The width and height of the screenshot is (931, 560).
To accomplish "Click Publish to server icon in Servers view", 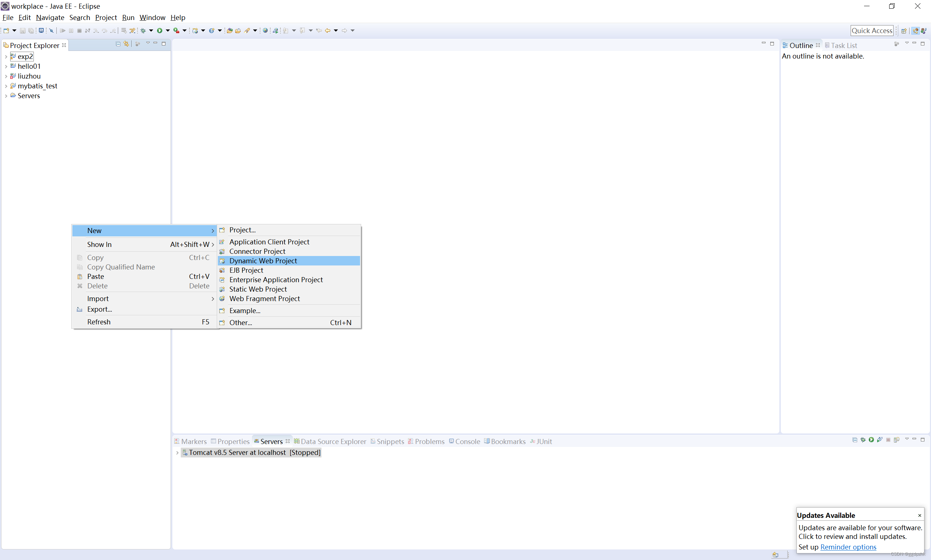I will tap(897, 440).
